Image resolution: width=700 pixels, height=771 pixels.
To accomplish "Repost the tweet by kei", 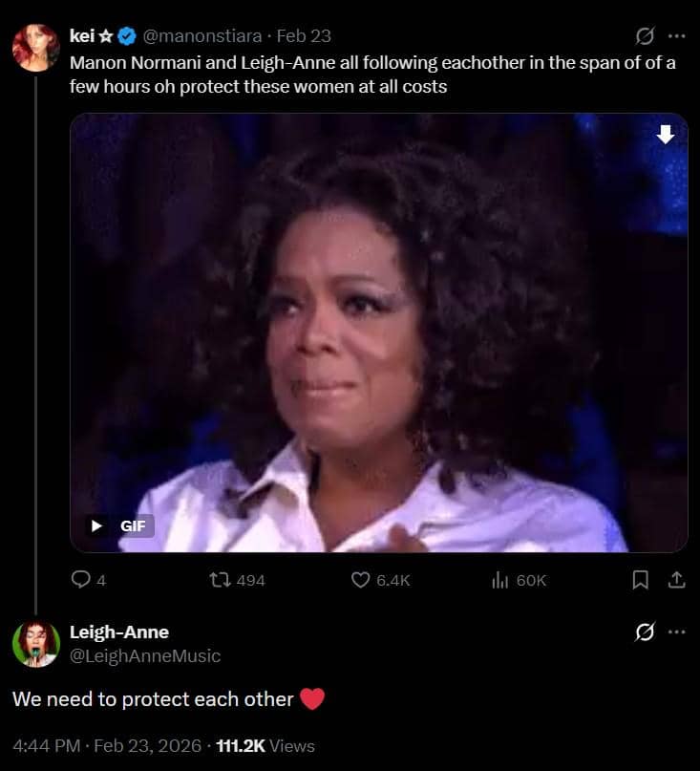I will coord(221,580).
